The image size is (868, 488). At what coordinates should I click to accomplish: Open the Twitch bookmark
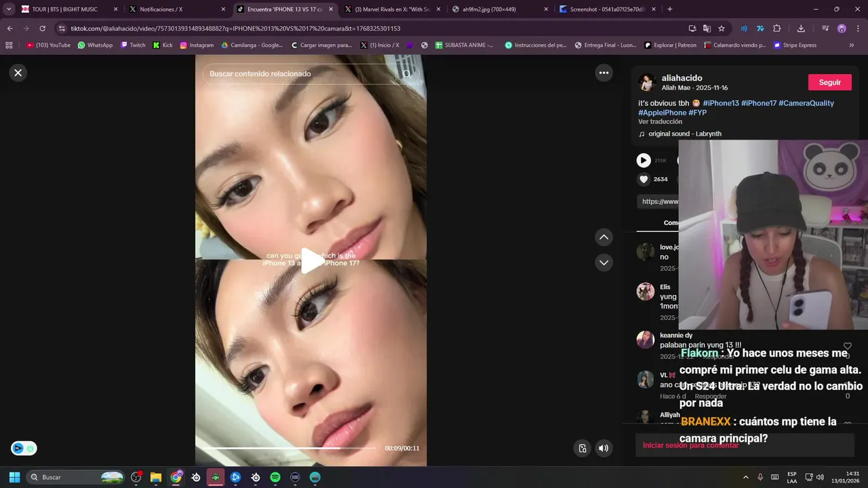pyautogui.click(x=133, y=45)
